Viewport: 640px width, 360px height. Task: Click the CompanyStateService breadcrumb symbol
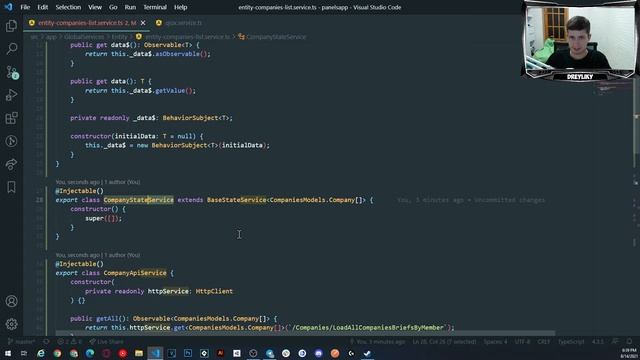(x=272, y=37)
